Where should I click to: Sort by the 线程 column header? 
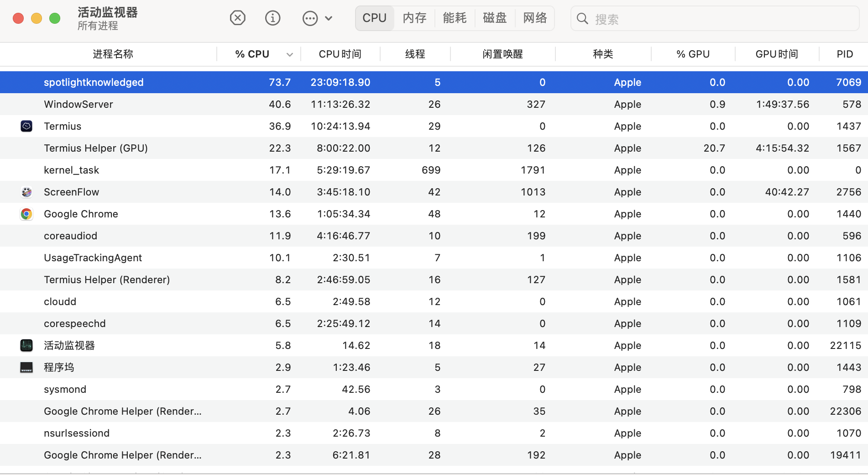click(x=415, y=54)
